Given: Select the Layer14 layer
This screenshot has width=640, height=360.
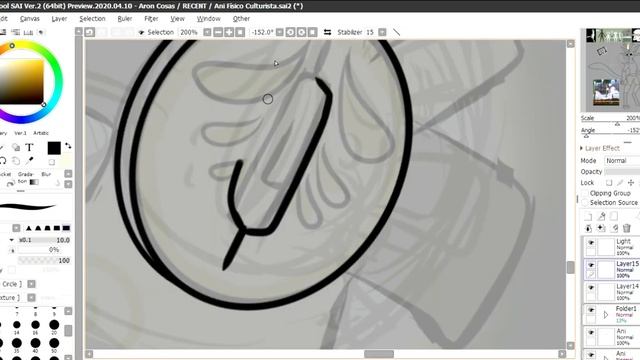Looking at the screenshot, I should click(611, 292).
